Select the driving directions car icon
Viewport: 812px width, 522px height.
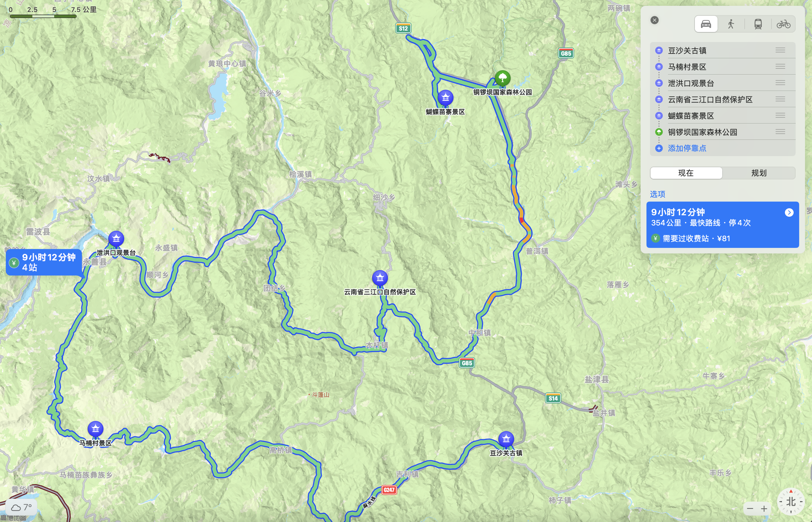click(706, 24)
